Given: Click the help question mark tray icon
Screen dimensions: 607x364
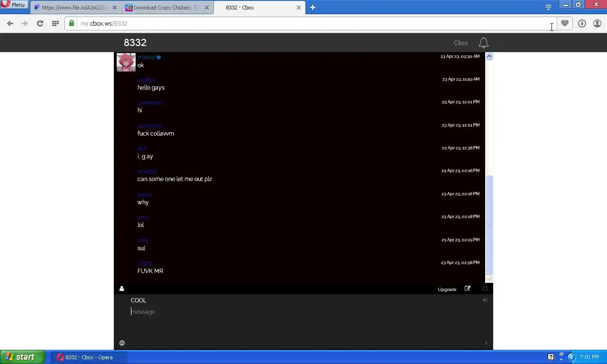Looking at the screenshot, I should 551,357.
